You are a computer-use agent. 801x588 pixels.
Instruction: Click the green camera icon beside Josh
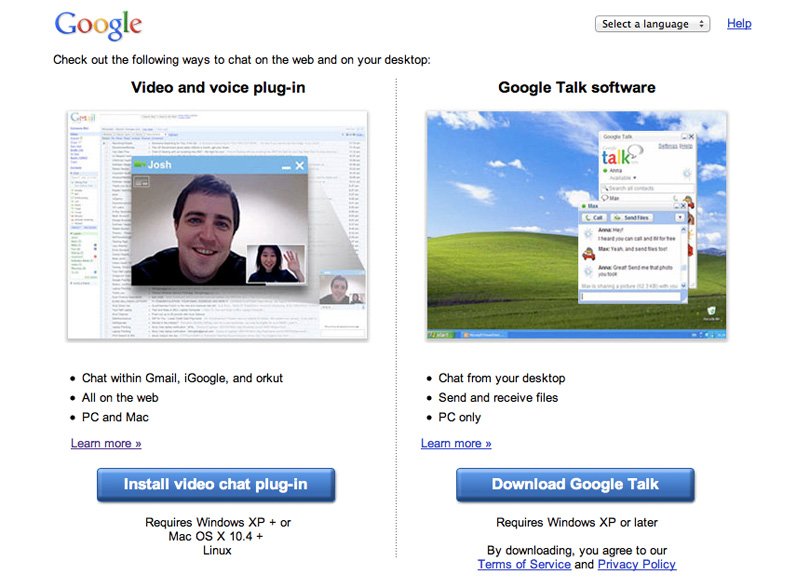139,165
